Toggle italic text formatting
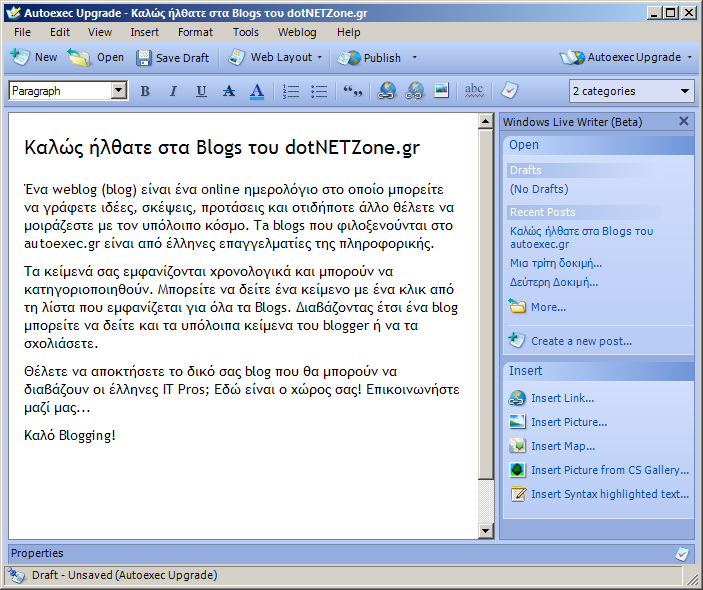The height and width of the screenshot is (590, 703). point(173,91)
